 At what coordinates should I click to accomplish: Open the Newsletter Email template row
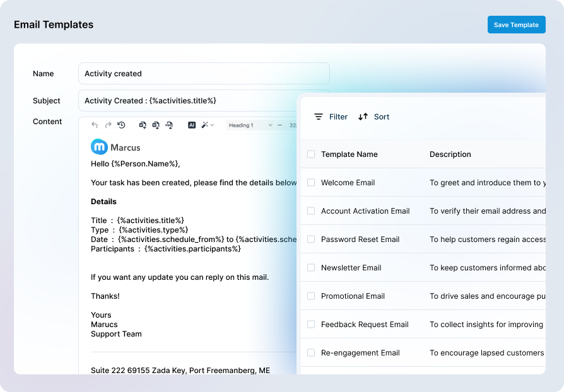pos(351,268)
